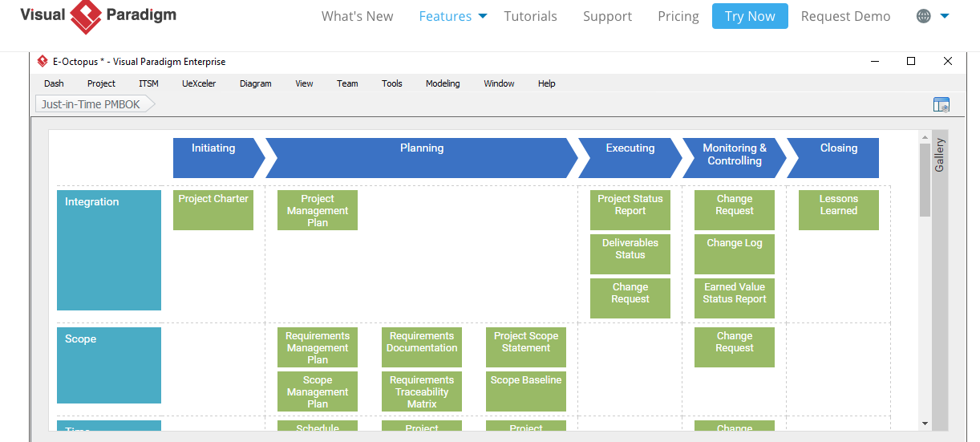The image size is (980, 442).
Task: Open the Dash menu
Action: coord(54,83)
